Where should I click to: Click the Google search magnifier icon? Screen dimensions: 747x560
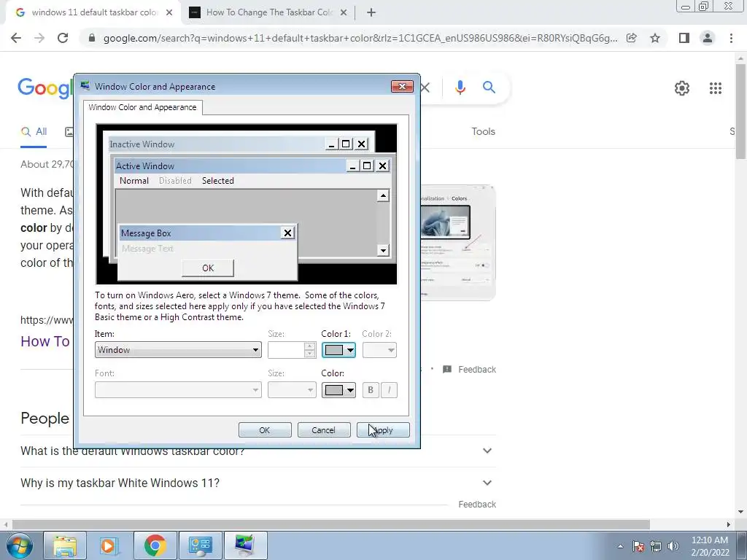click(x=489, y=87)
